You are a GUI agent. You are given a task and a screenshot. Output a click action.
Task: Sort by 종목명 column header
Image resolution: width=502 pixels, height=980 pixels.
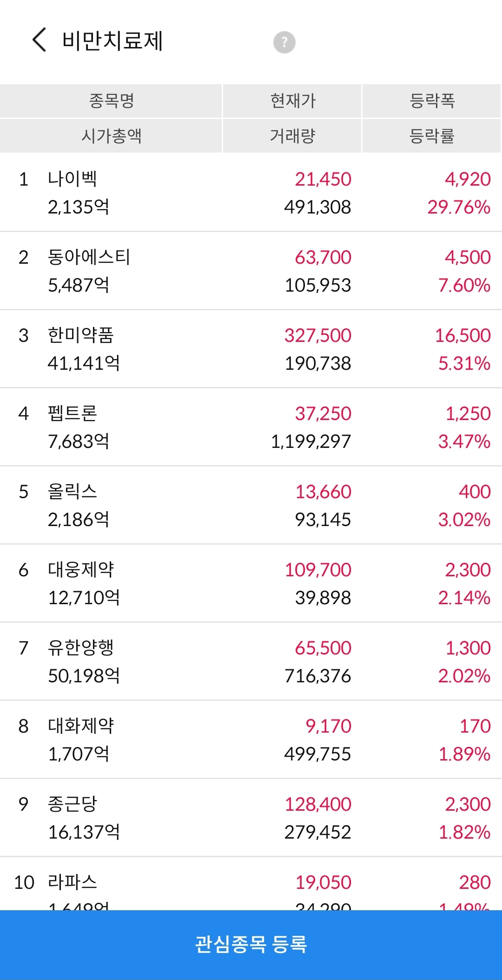(x=111, y=100)
